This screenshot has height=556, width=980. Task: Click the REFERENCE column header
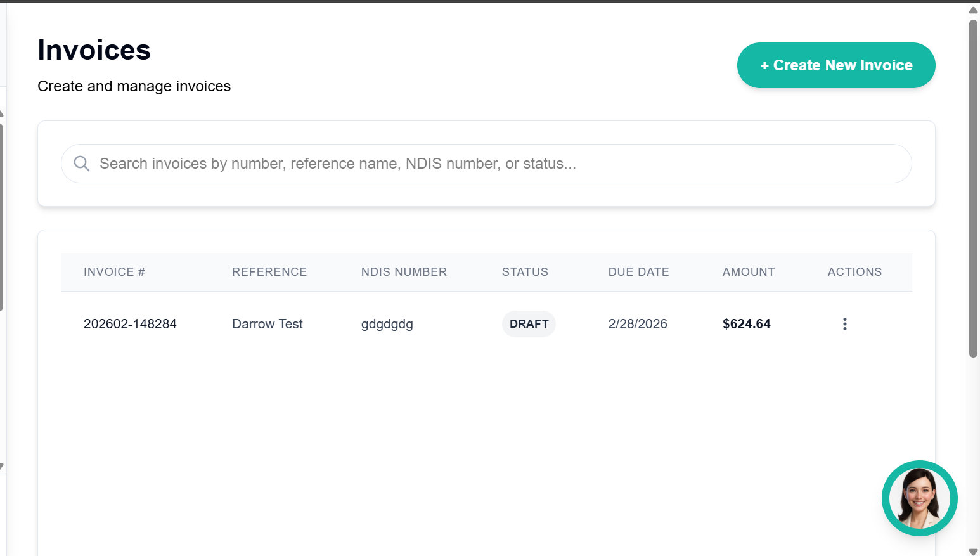(x=269, y=271)
